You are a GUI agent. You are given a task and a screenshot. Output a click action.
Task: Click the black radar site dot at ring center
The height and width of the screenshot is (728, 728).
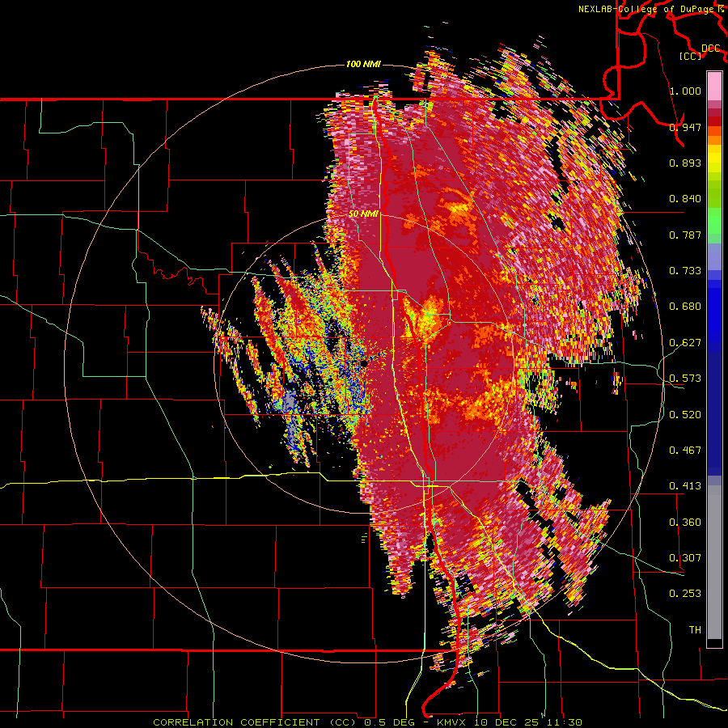(365, 363)
